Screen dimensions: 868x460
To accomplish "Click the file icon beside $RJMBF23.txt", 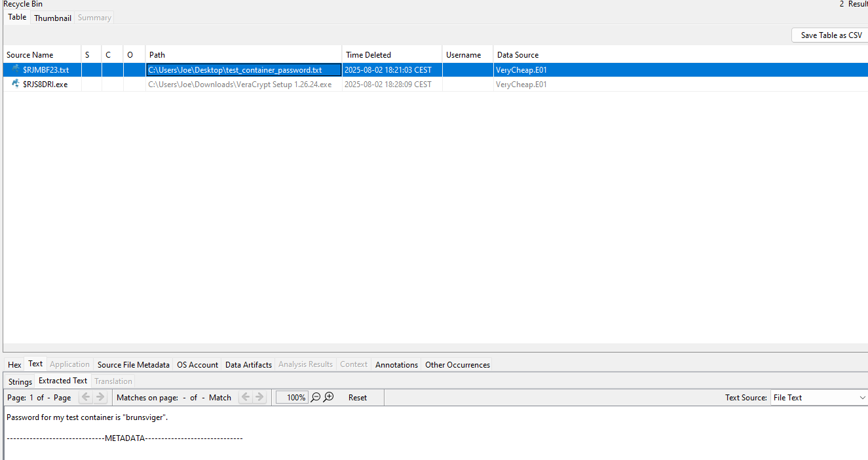I will (x=14, y=69).
